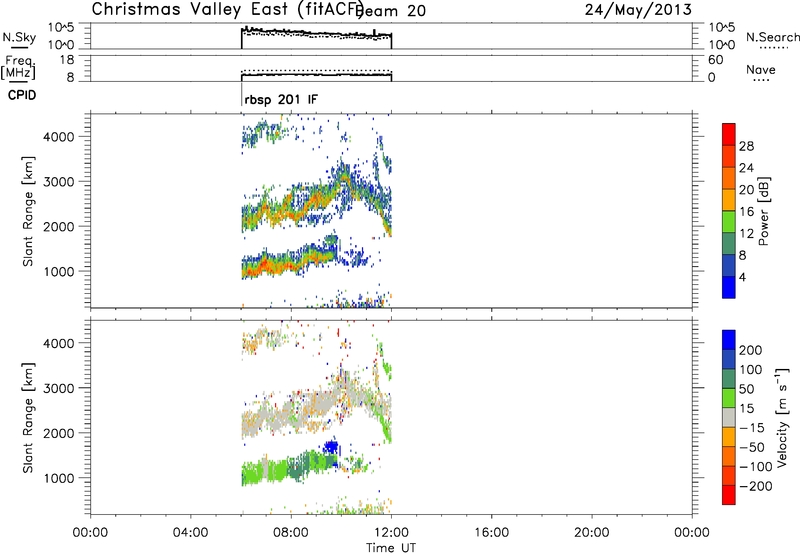800x554 pixels.
Task: Click the '08:00' time axis tick label
Action: [291, 533]
